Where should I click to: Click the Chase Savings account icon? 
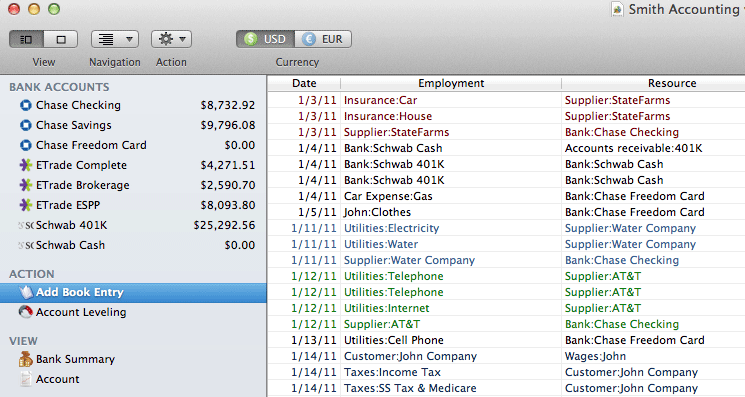[26, 125]
